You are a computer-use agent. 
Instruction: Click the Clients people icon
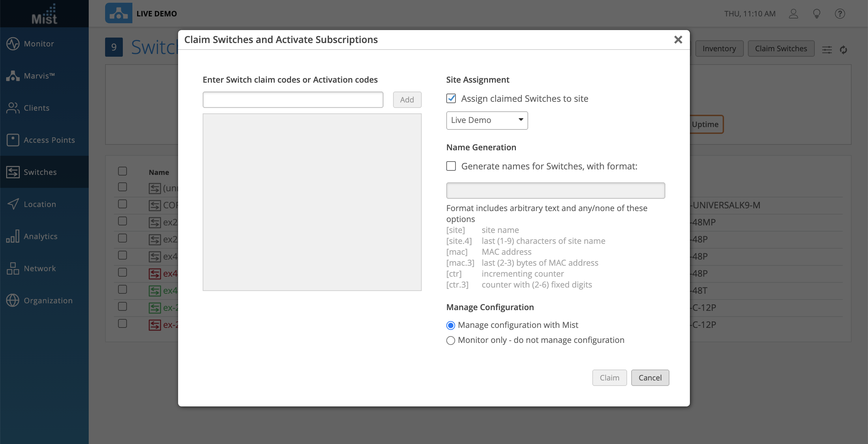[13, 108]
